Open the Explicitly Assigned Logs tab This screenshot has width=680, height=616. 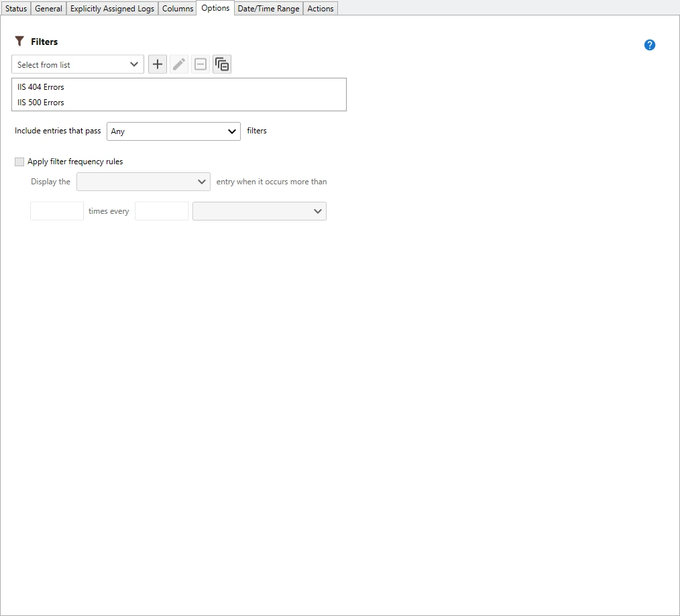(112, 9)
